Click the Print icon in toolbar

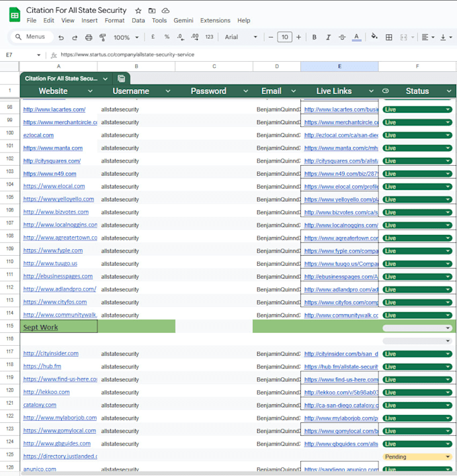point(89,38)
